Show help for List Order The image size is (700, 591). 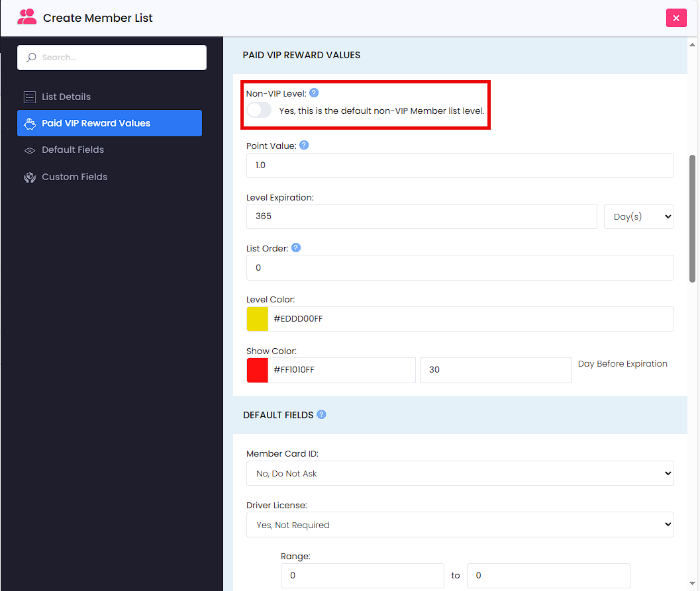click(296, 248)
